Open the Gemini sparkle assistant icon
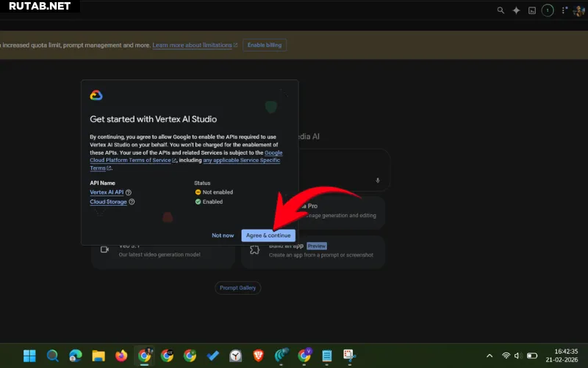 516,10
